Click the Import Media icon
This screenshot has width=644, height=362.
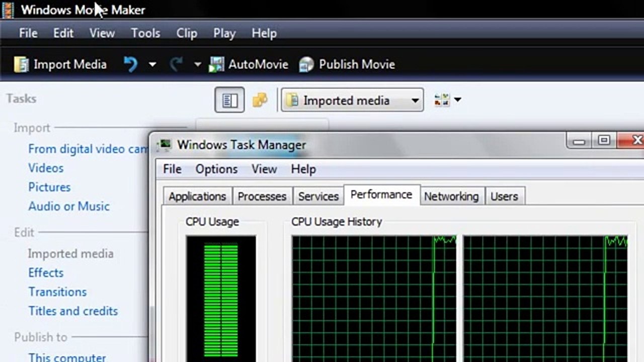(x=21, y=64)
